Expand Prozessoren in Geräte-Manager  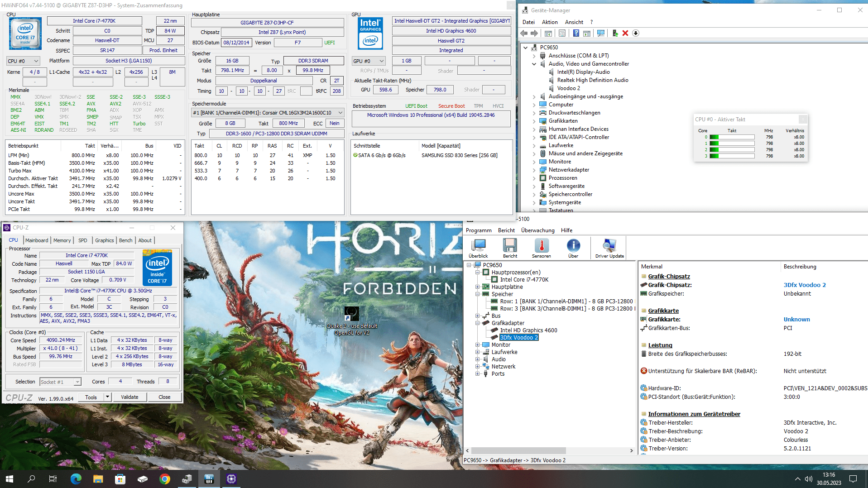coord(534,178)
